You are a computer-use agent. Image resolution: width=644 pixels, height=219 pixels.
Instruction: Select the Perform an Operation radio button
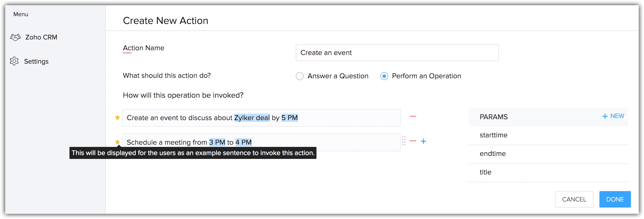click(x=384, y=76)
